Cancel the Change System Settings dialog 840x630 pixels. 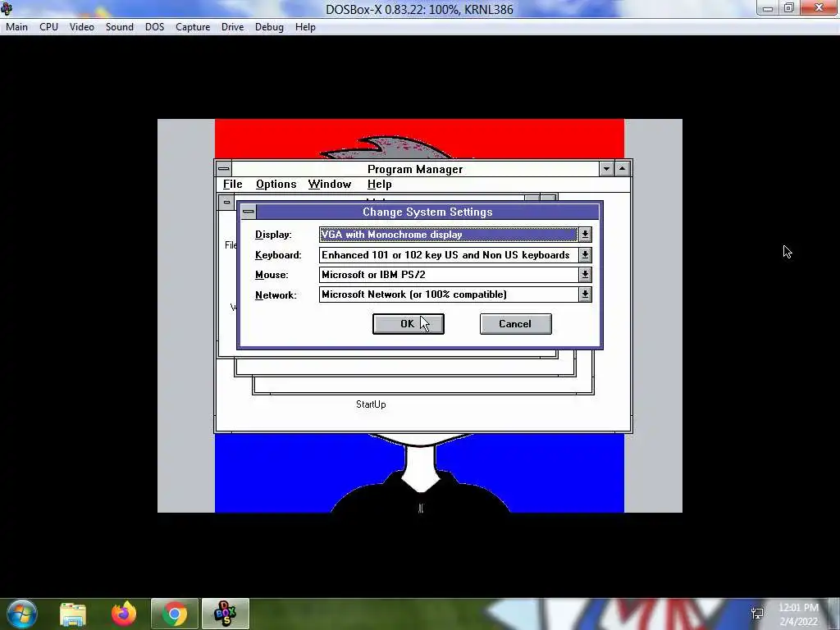tap(515, 324)
